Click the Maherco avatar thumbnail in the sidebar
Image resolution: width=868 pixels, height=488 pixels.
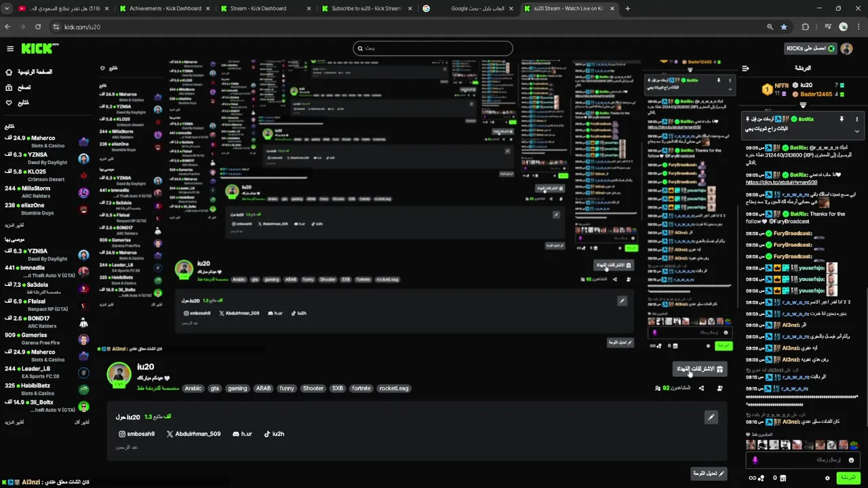coord(83,142)
